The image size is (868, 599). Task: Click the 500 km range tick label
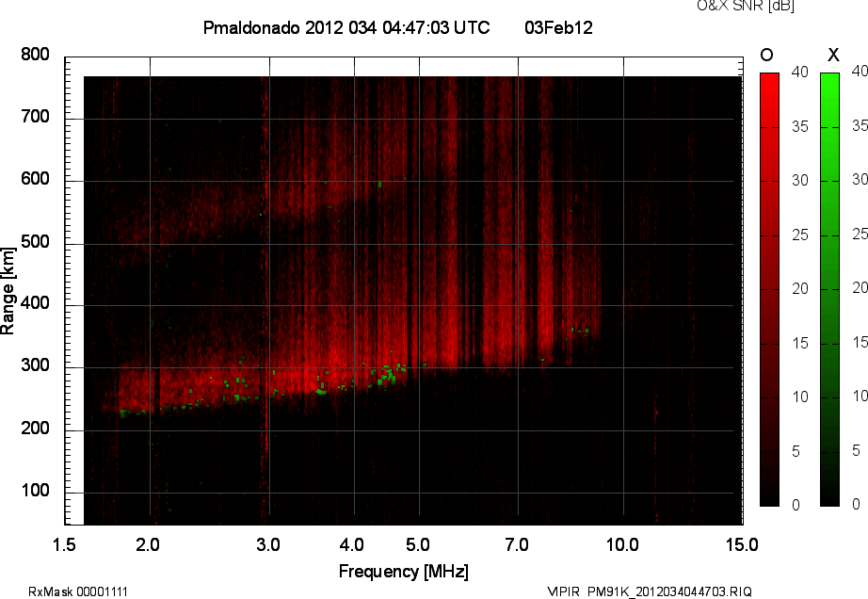coord(36,241)
